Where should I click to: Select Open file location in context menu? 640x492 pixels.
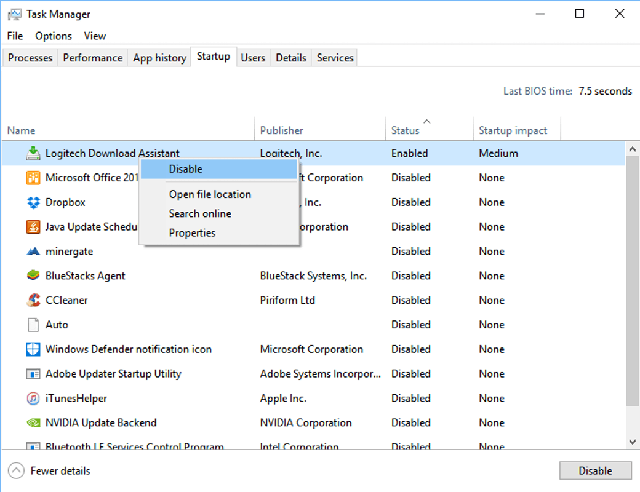coord(209,194)
